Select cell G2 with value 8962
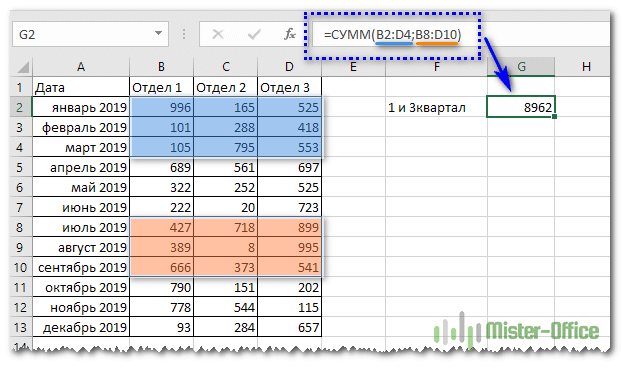Screen dimensions: 621x369 tap(521, 107)
